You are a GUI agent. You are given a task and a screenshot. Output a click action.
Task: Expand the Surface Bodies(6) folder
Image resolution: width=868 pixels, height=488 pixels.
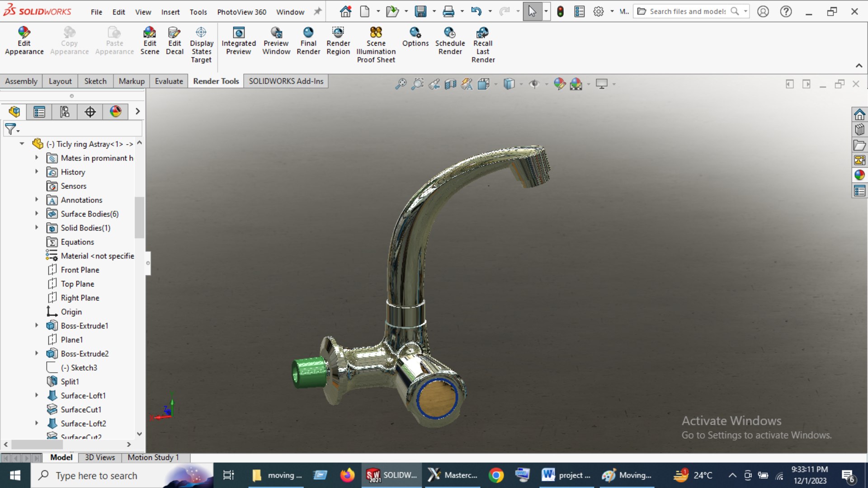tap(37, 213)
